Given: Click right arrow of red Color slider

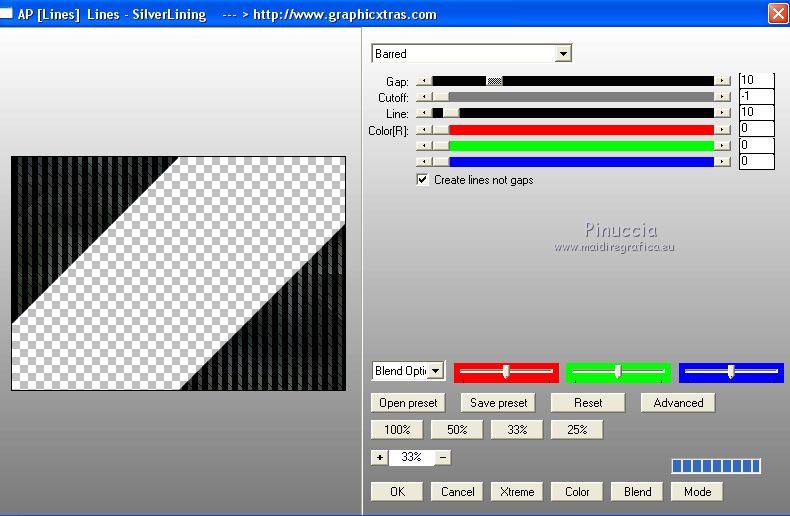Looking at the screenshot, I should (722, 130).
